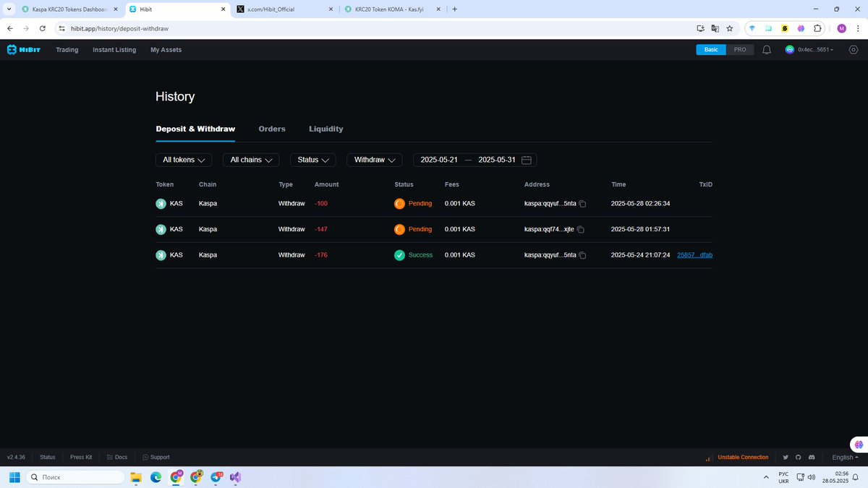Open the settings icon beside wallet address

coord(854,50)
